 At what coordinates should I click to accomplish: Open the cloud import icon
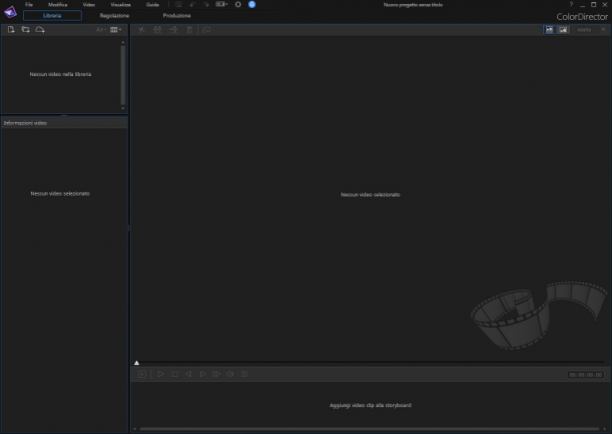tap(40, 30)
